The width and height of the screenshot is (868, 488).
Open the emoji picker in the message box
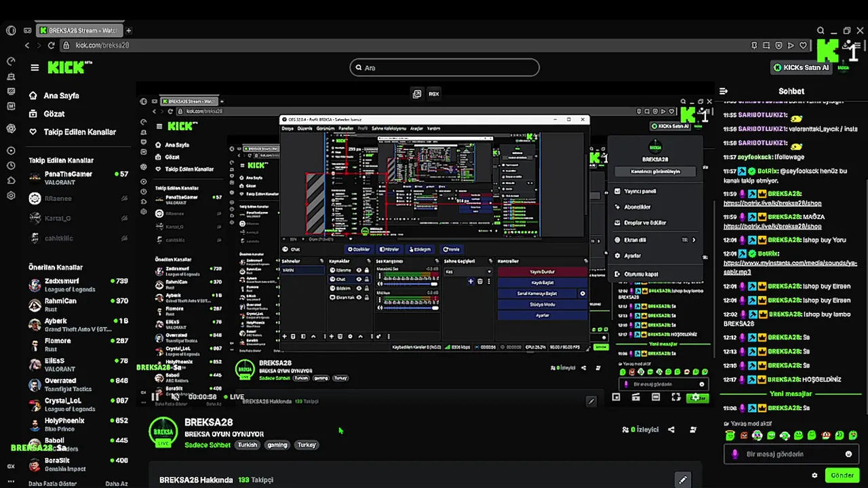[848, 454]
